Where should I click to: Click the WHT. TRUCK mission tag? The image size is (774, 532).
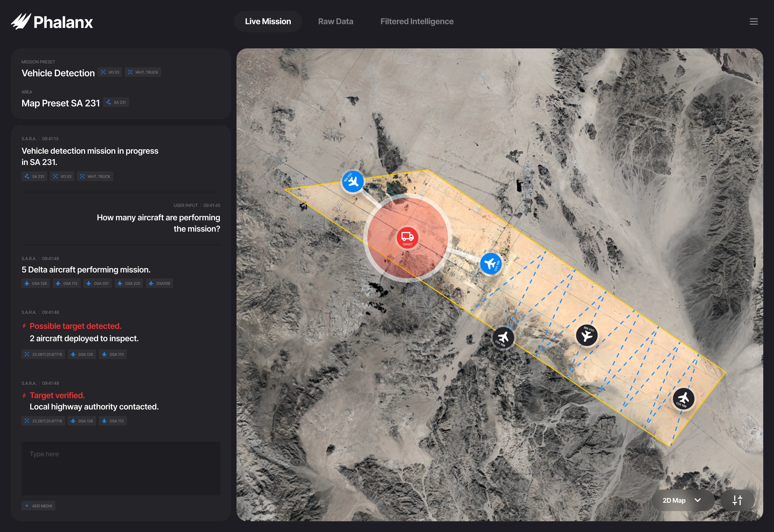click(143, 72)
